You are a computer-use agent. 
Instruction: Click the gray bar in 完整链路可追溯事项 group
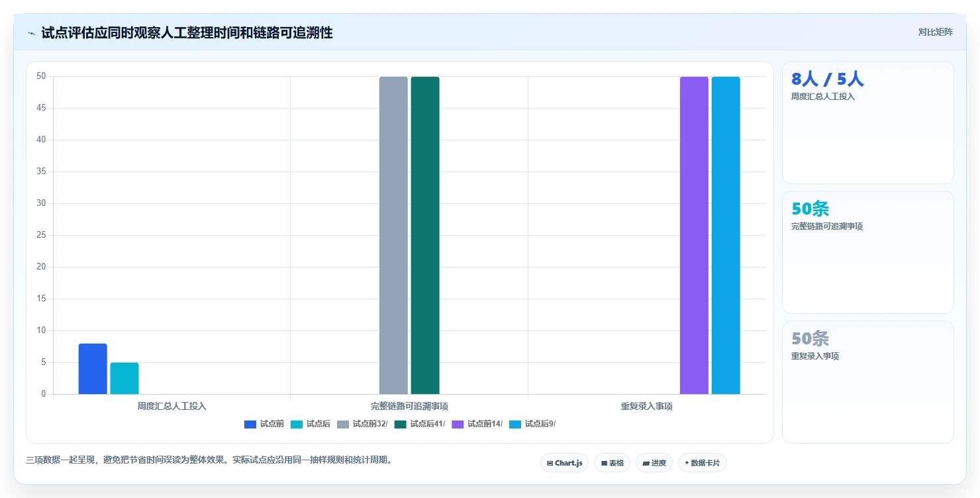pyautogui.click(x=393, y=235)
